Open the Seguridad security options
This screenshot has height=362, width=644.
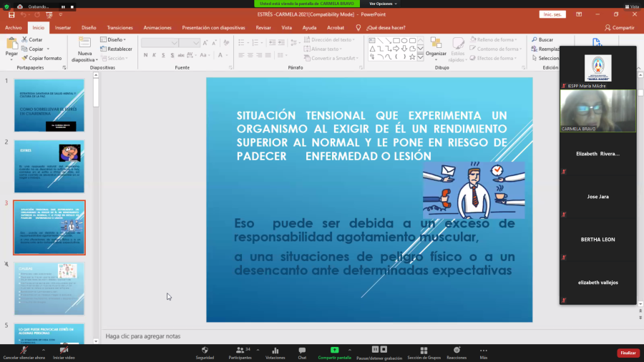click(205, 351)
